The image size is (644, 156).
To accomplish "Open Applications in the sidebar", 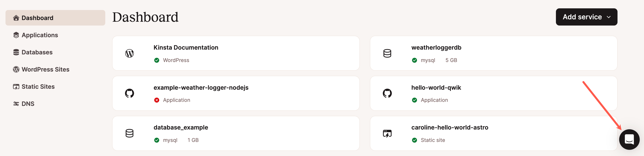I will 40,35.
